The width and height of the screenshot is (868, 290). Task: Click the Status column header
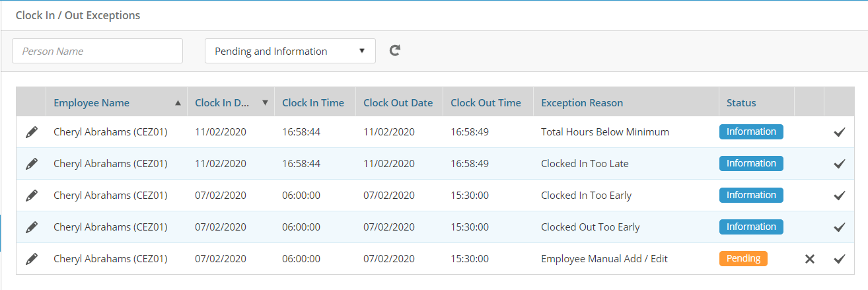click(741, 102)
